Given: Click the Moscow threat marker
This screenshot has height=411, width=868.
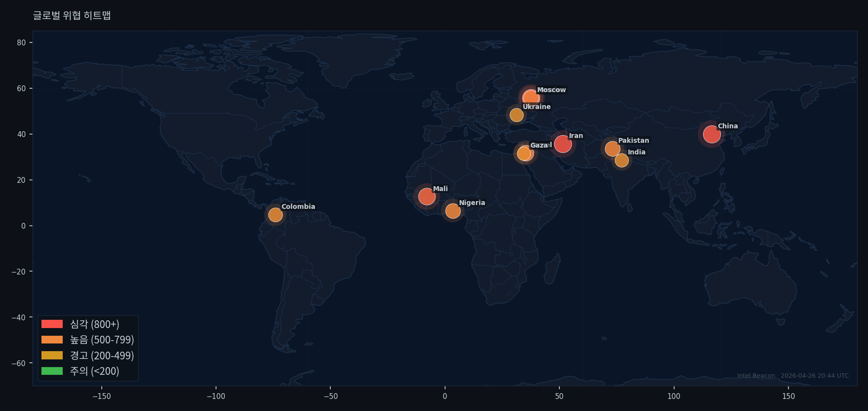Looking at the screenshot, I should 531,98.
